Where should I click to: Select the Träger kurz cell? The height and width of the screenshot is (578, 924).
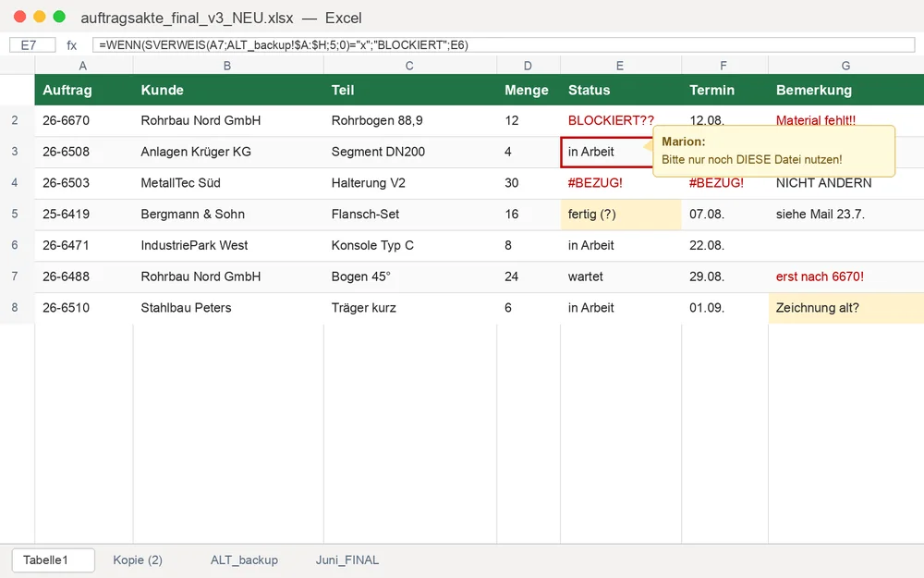pos(410,308)
